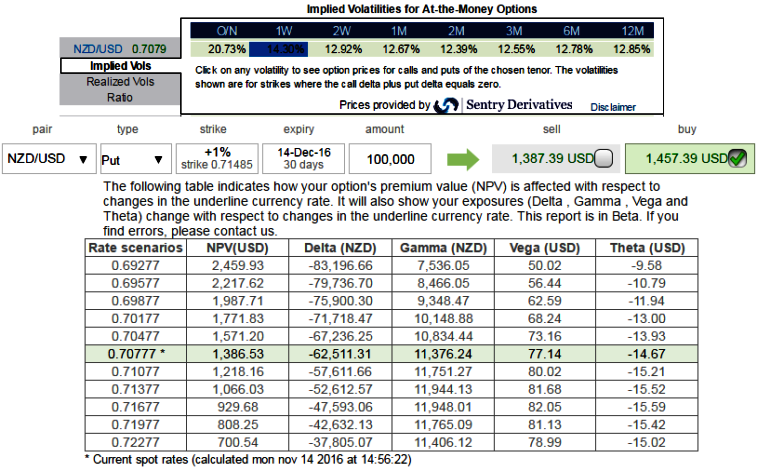This screenshot has height=471, width=757.
Task: Click the buy price 1,457.39 USD box
Action: [x=689, y=158]
